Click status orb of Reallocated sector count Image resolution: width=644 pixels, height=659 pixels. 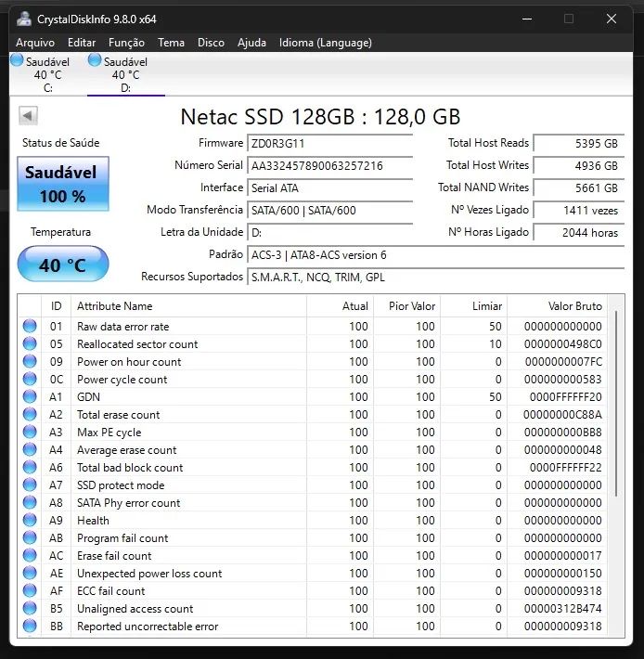click(30, 343)
